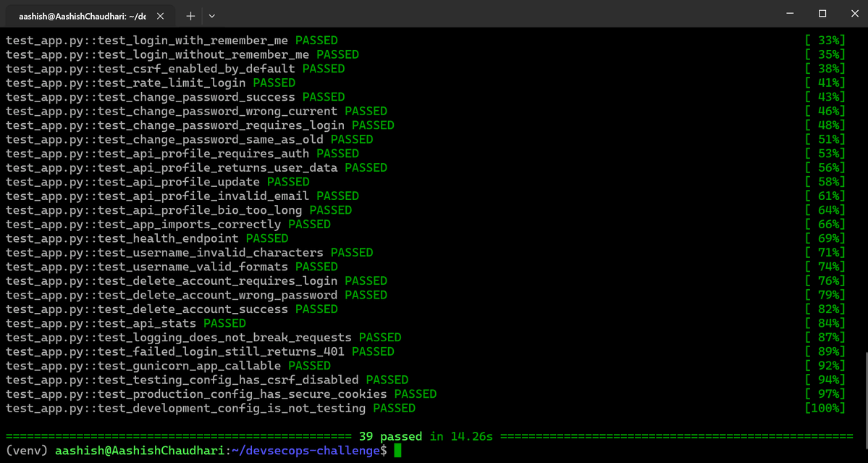Click test_development_config_is_not_testing result line
This screenshot has width=868, height=463.
coord(211,408)
